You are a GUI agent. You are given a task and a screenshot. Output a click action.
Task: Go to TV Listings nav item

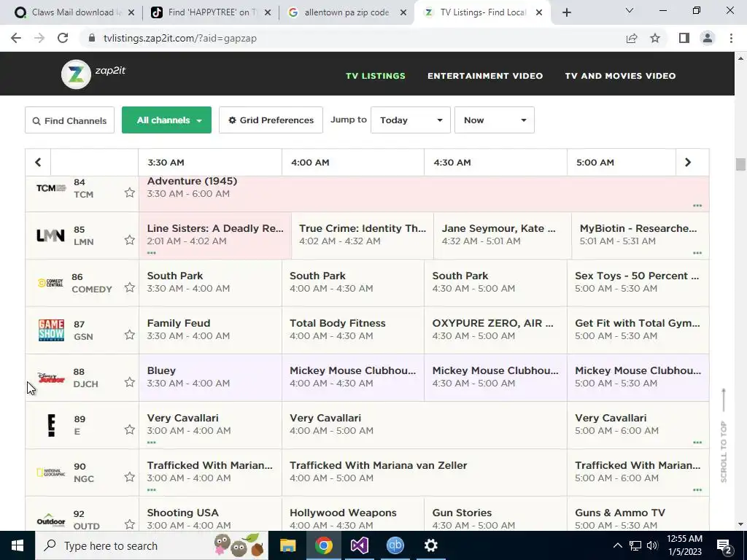(376, 76)
